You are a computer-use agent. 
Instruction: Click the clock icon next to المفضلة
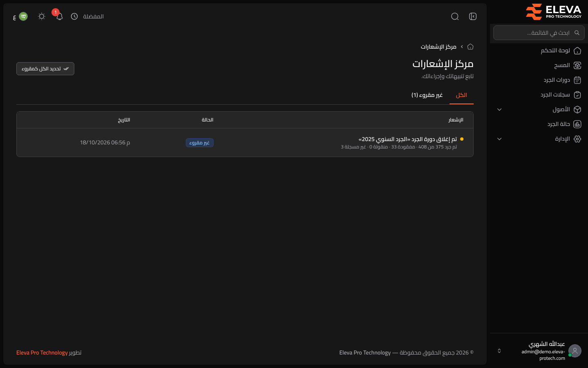click(x=74, y=16)
